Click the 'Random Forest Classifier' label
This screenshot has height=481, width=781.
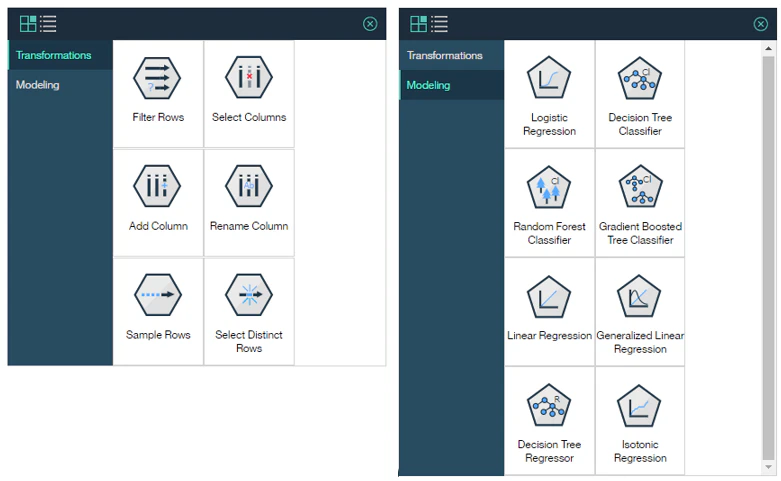(x=549, y=233)
